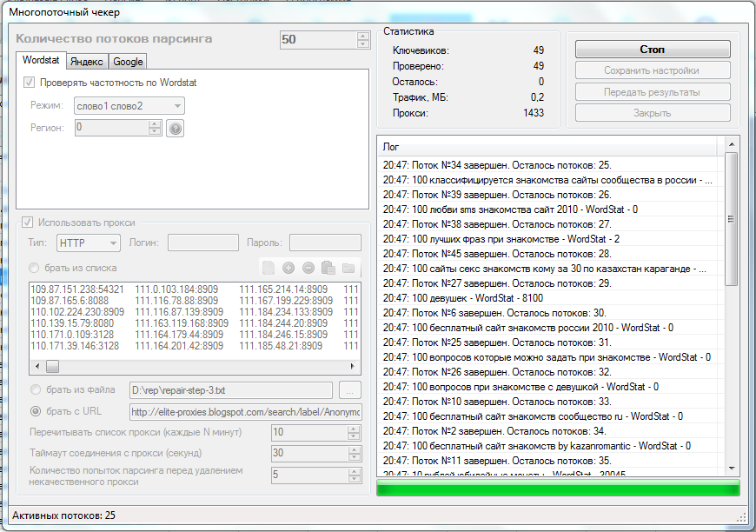Click the remove proxy minus icon

click(x=308, y=268)
